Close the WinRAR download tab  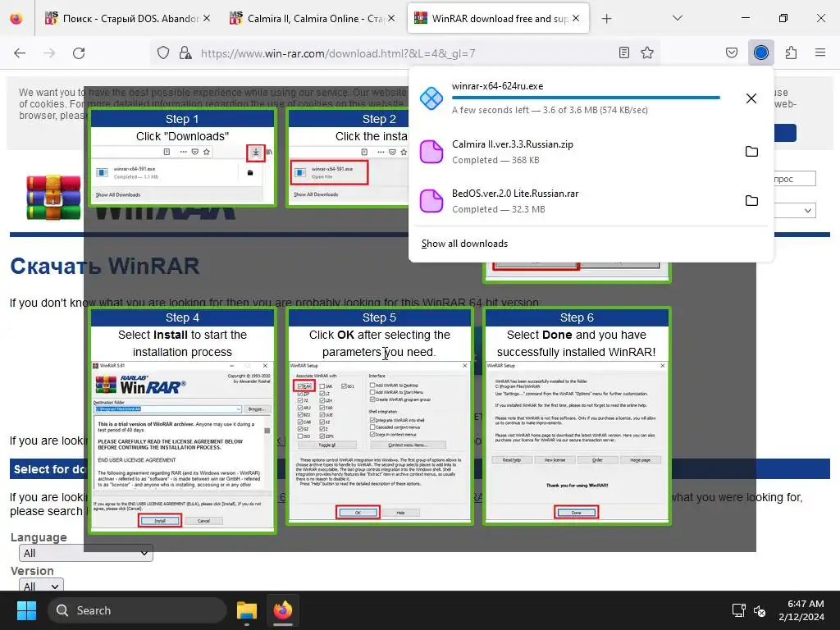tap(576, 18)
